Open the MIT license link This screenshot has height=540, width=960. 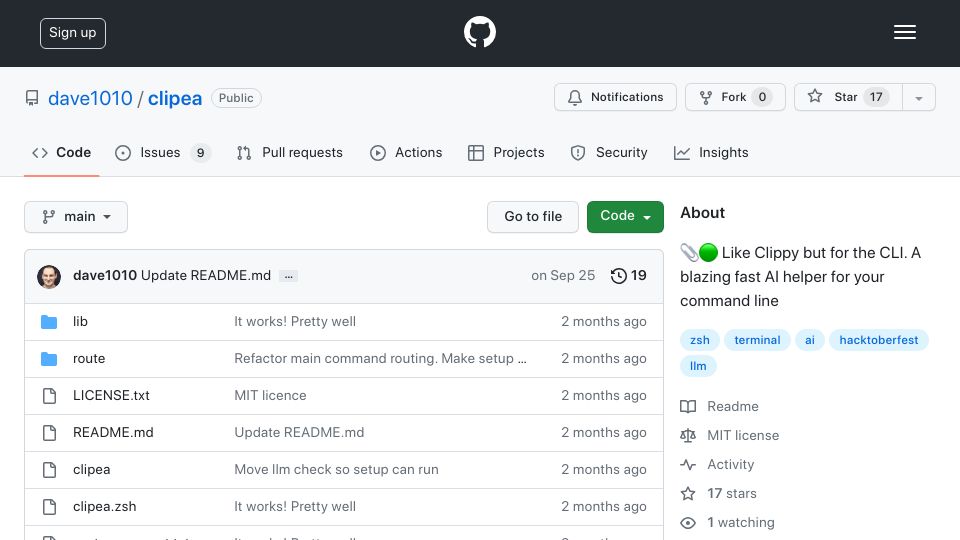[x=743, y=435]
